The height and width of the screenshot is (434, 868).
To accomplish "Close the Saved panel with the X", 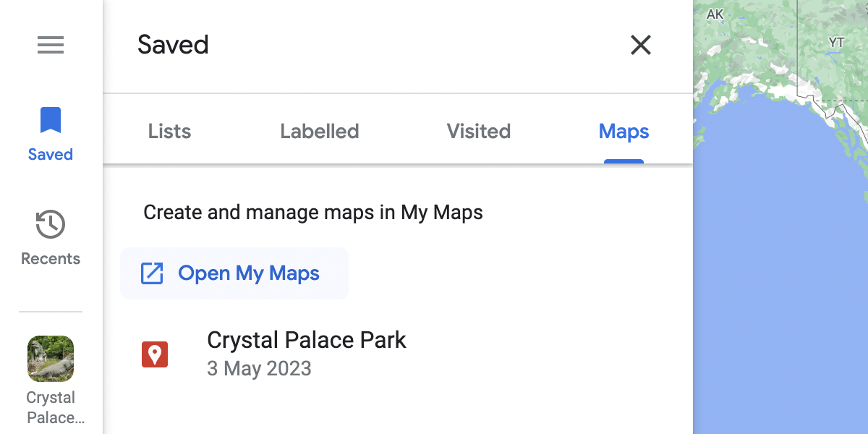I will point(641,45).
